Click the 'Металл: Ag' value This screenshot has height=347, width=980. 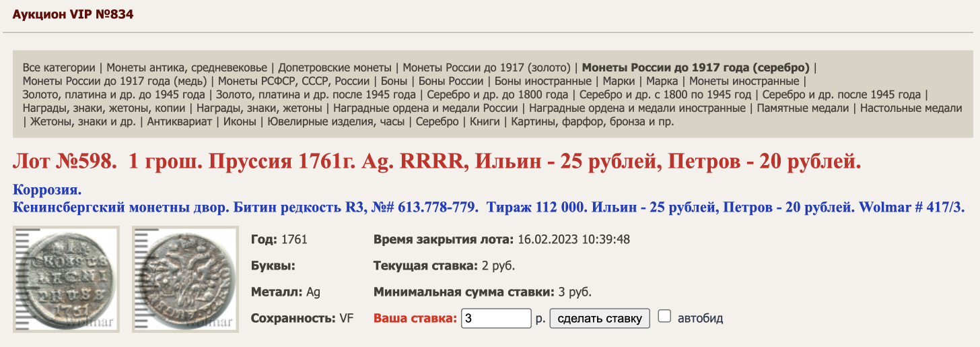(285, 292)
